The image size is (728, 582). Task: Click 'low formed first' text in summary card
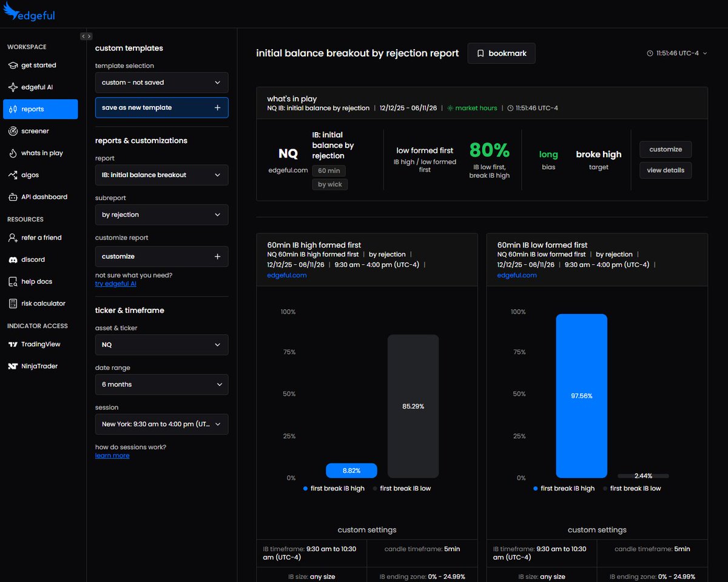425,150
